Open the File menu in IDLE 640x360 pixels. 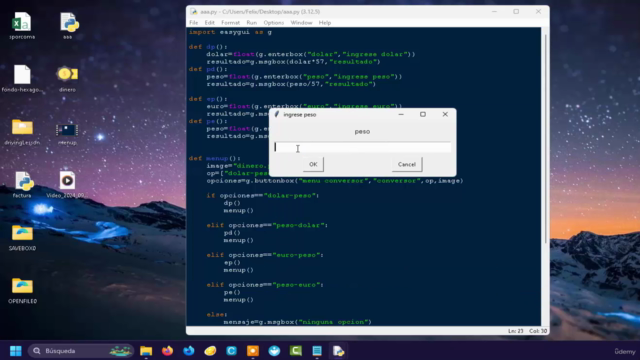pyautogui.click(x=193, y=23)
